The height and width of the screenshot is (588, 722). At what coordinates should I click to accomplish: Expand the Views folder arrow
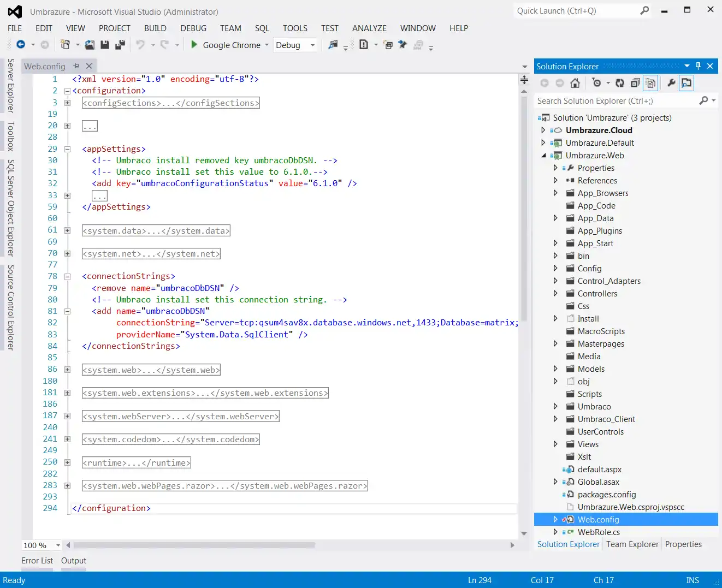point(555,444)
